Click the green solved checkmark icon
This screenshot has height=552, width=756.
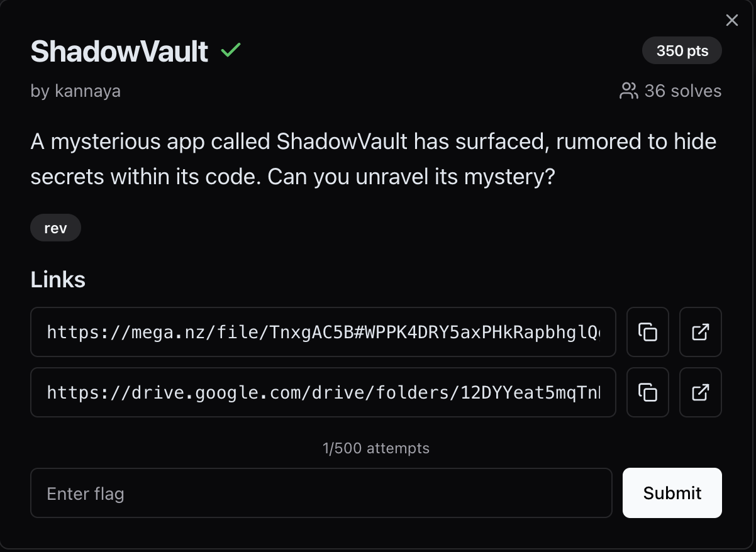[x=231, y=50]
